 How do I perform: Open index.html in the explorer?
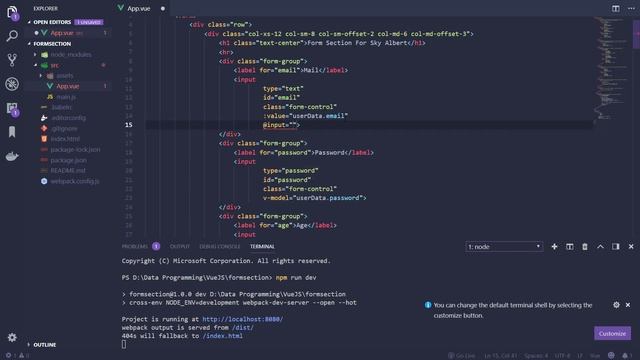65,139
